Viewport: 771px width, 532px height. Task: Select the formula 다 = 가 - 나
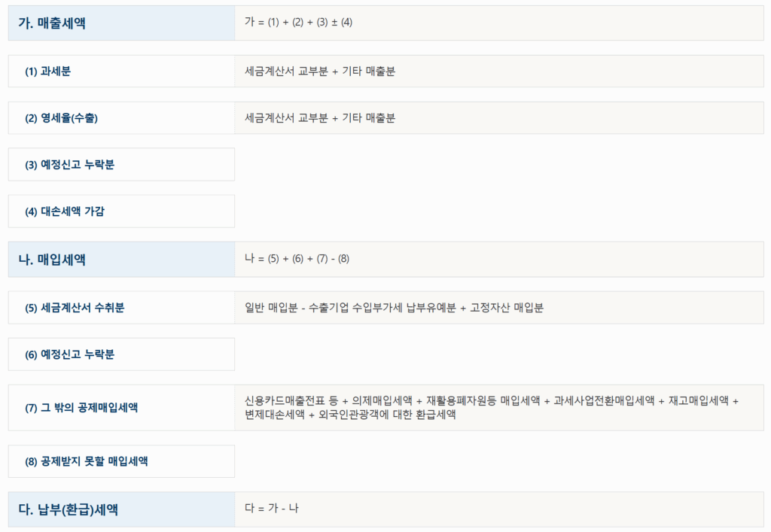[x=272, y=509]
